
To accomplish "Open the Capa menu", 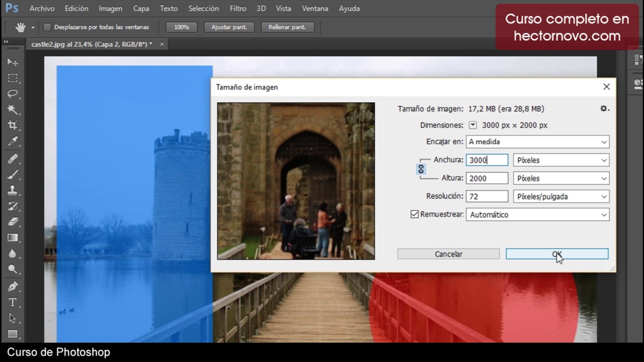I will click(x=141, y=9).
